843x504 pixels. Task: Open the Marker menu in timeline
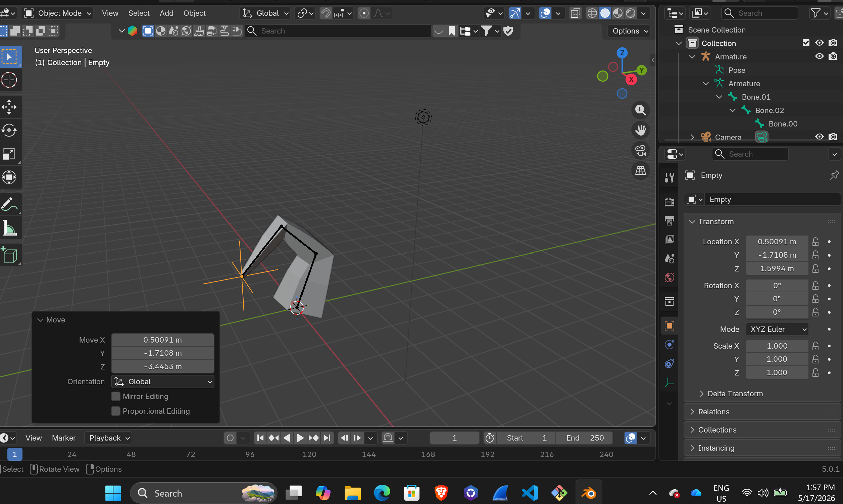point(64,438)
